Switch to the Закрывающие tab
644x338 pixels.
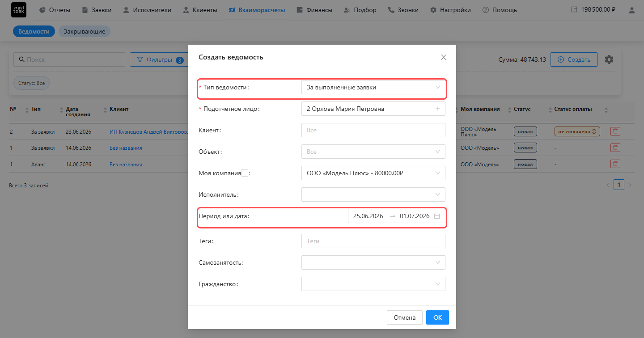tap(85, 31)
